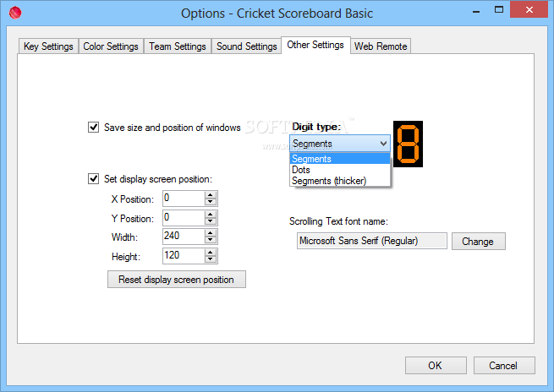
Task: Decrease X Position with down arrow
Action: (211, 202)
